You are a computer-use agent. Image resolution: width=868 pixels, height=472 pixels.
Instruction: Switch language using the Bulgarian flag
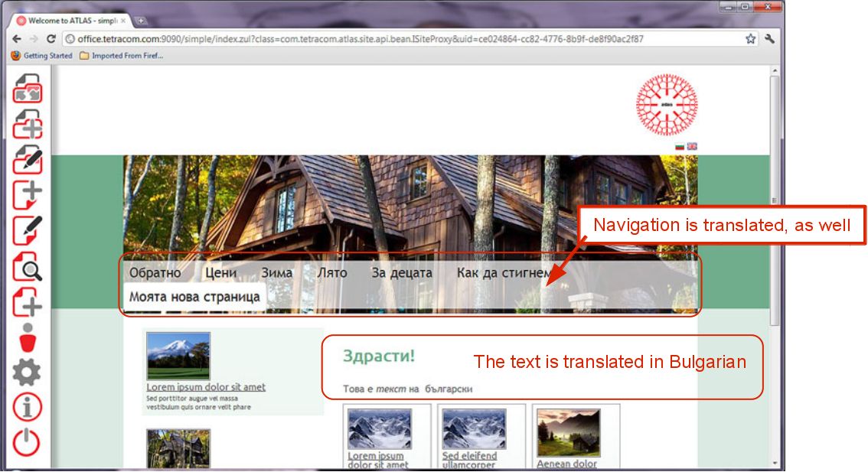tap(680, 146)
